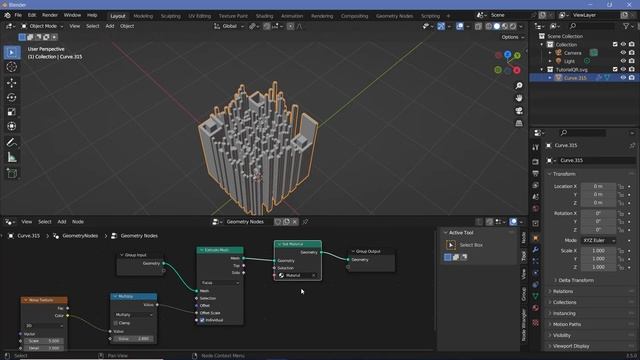Enable Clamp checkbox on Multiply node
This screenshot has height=360, width=640.
(116, 323)
